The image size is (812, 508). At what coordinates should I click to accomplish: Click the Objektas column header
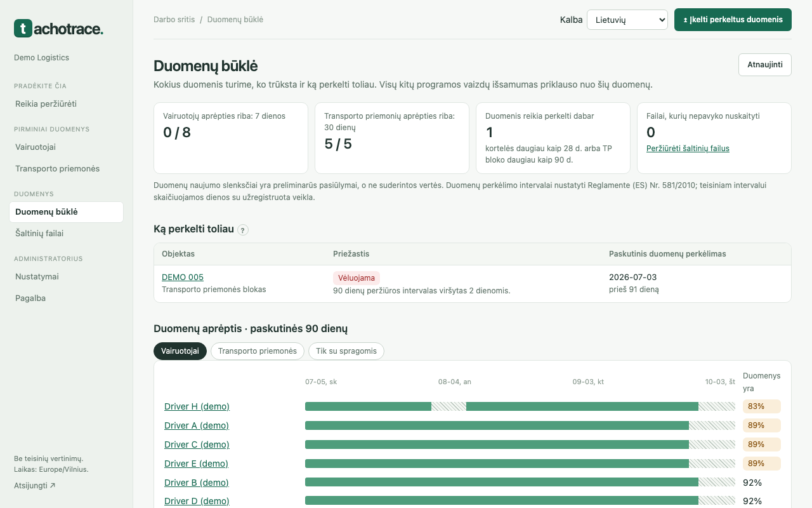[x=178, y=254]
